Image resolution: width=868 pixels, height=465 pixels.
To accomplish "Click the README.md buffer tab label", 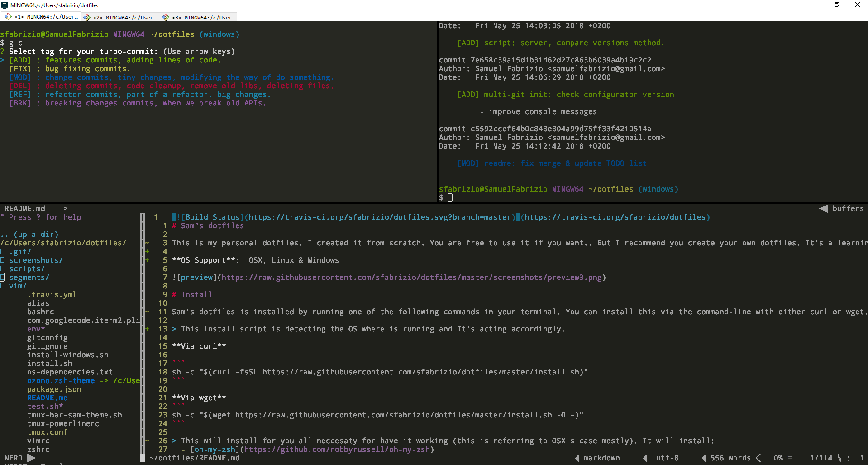I will [x=24, y=209].
